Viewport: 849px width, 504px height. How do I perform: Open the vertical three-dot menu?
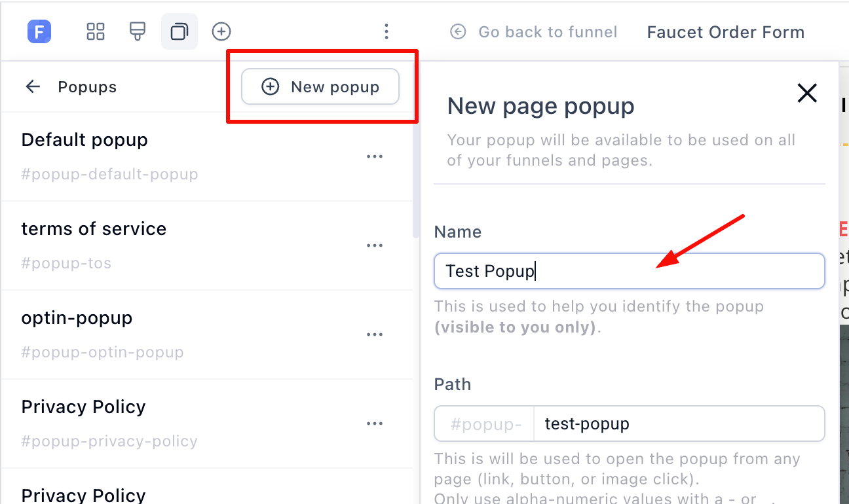click(387, 31)
